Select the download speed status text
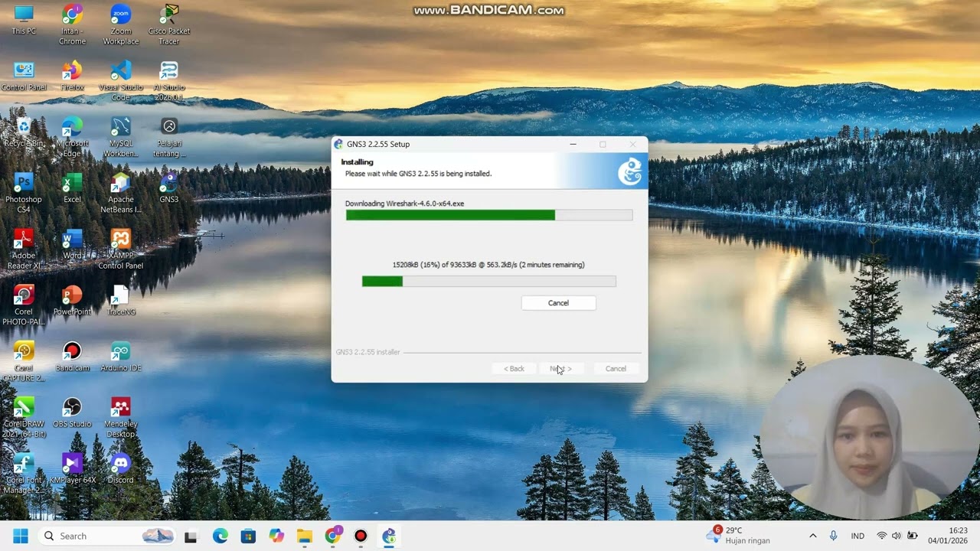 (x=488, y=265)
